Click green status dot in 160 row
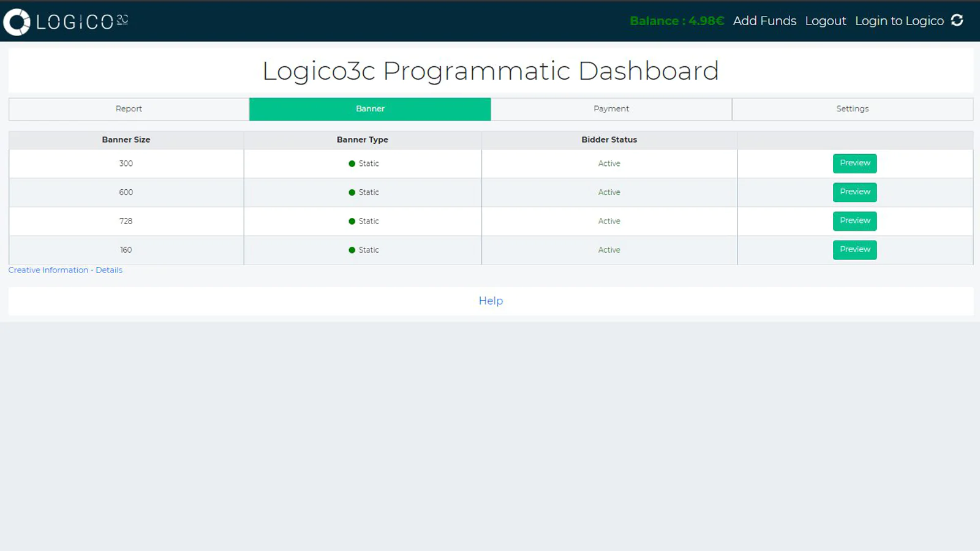 tap(352, 250)
